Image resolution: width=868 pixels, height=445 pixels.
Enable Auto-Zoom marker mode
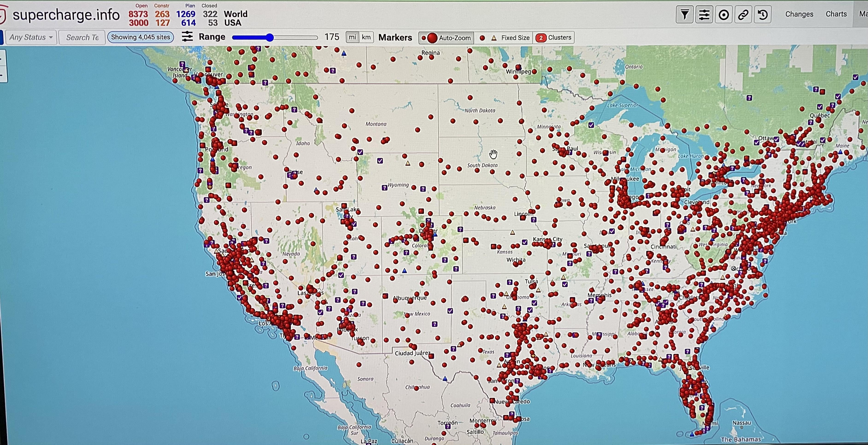click(x=447, y=38)
